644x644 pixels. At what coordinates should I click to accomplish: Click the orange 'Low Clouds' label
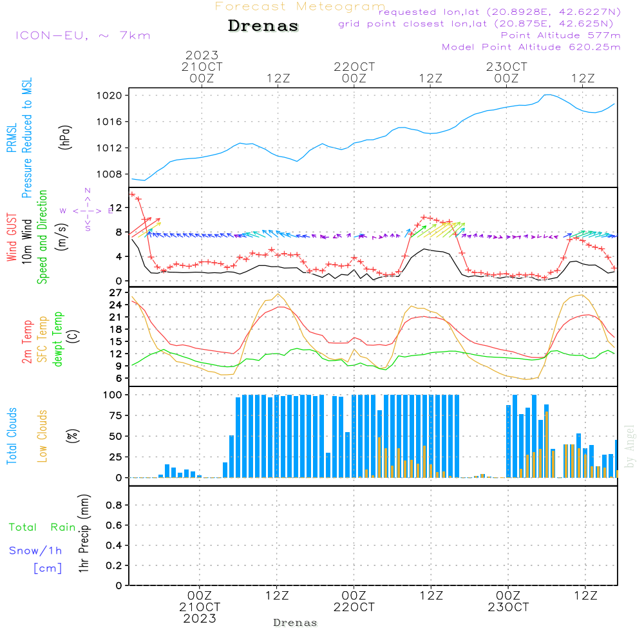(x=43, y=436)
